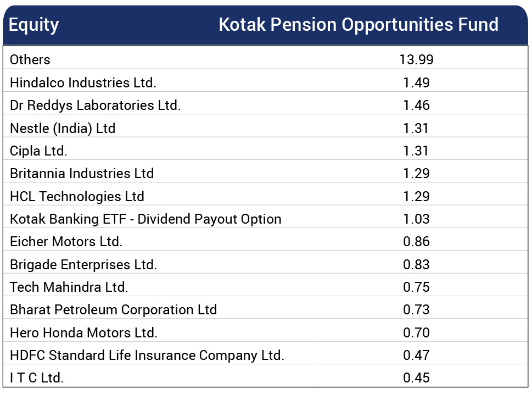Select the Nestle (India) Ltd row
The width and height of the screenshot is (532, 394).
[265, 128]
